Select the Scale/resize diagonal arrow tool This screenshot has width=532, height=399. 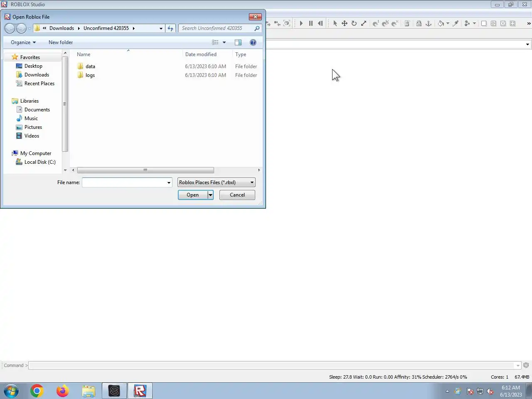[364, 24]
